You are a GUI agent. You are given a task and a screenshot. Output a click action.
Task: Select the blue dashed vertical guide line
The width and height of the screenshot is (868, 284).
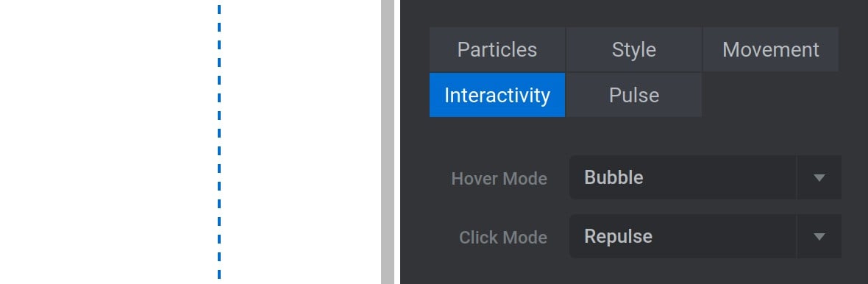[219, 142]
